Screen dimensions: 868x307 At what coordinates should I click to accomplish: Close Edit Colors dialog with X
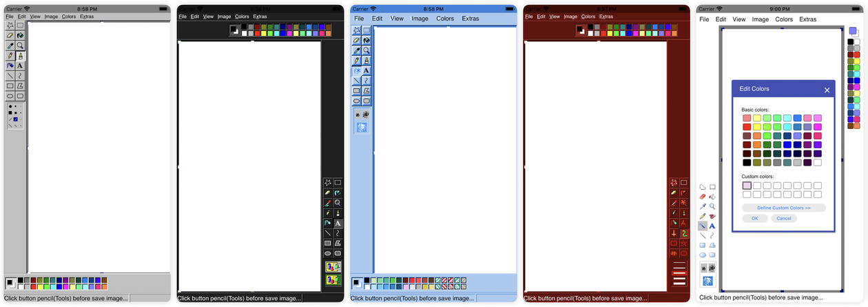[x=827, y=90]
